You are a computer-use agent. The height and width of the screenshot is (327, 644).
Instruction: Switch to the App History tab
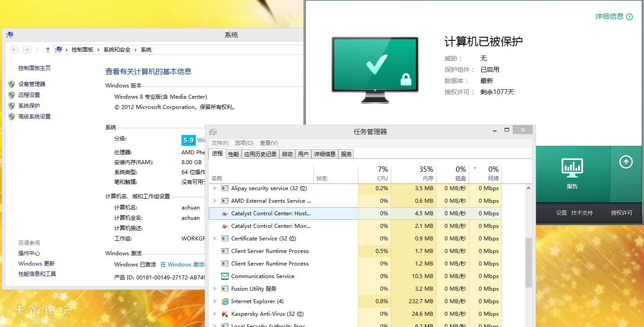click(260, 154)
